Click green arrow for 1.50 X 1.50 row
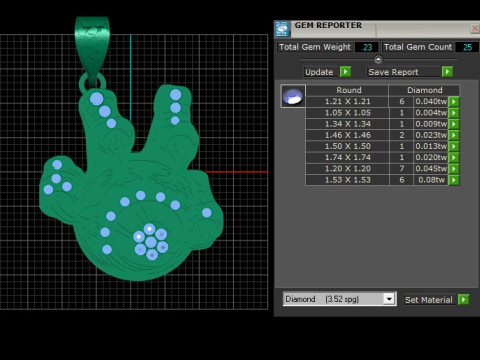Screen dimensions: 480x360 pos(454,146)
